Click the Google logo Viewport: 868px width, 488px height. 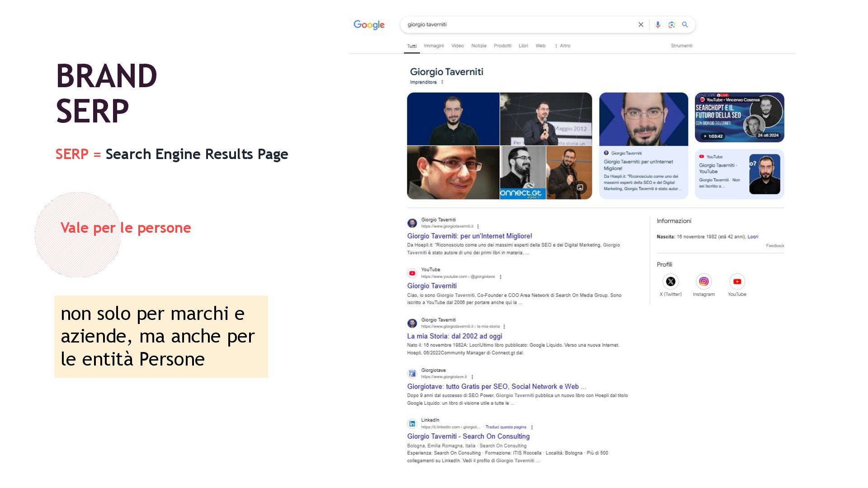369,25
